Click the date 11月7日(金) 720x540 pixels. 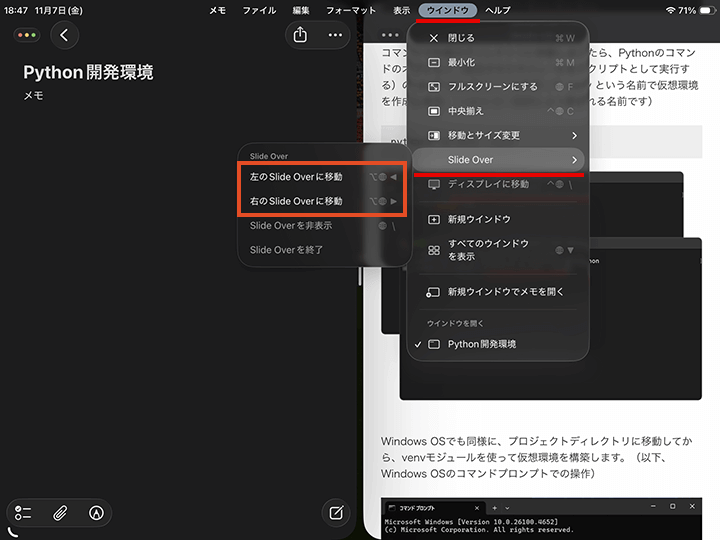point(59,10)
